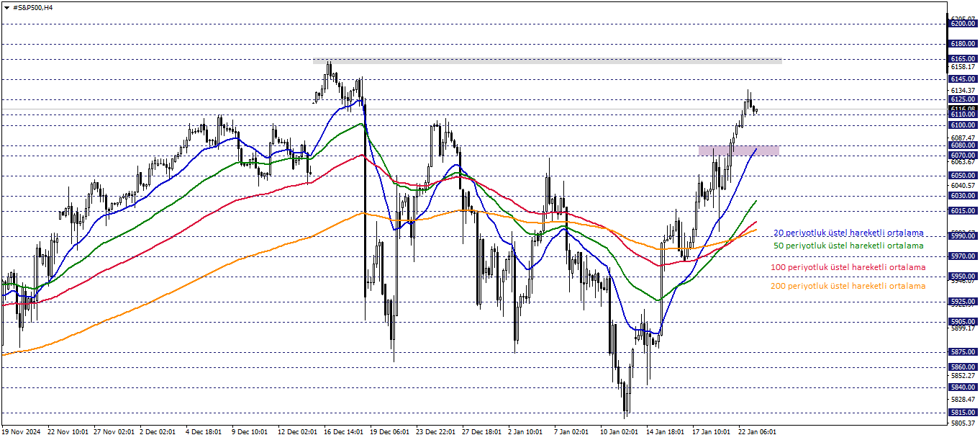The height and width of the screenshot is (440, 980).
Task: Click the 12 Dec 02:01 time label
Action: coord(297,432)
